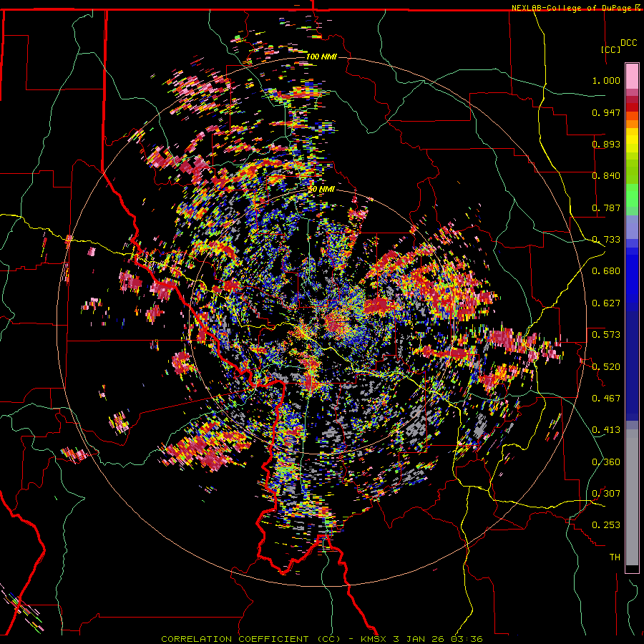Click the 0.787 scale value
Image resolution: width=644 pixels, height=644 pixels.
[x=606, y=208]
